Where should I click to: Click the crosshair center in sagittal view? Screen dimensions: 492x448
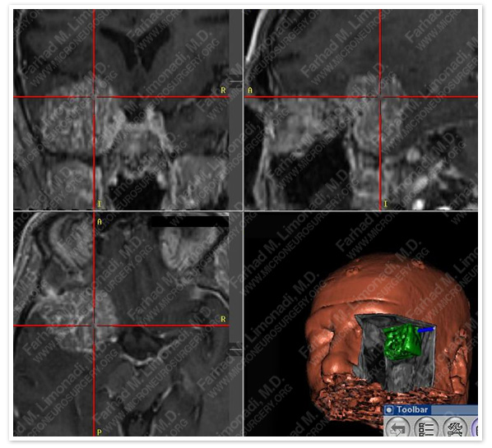point(380,97)
